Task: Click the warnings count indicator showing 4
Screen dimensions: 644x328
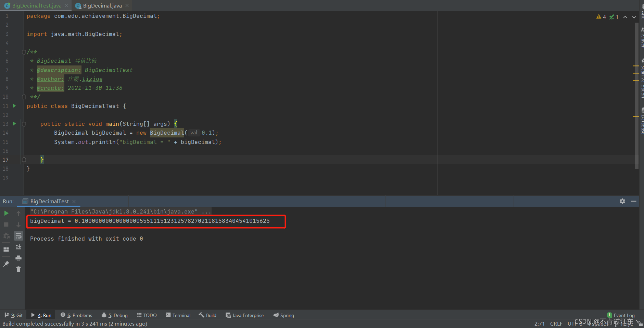Action: pos(601,17)
